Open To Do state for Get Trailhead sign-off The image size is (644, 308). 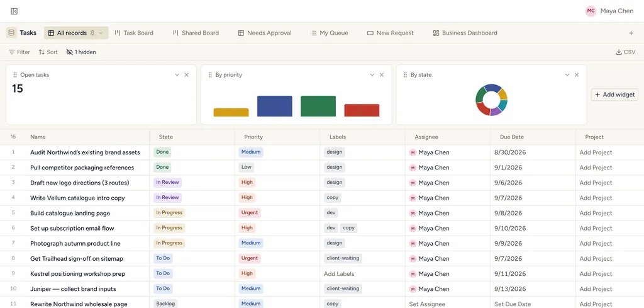click(163, 259)
